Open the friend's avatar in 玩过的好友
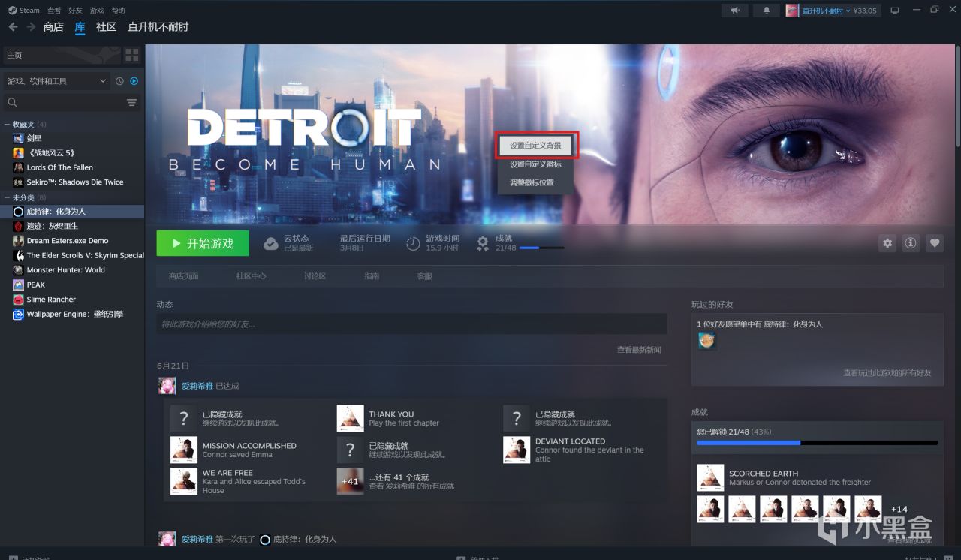This screenshot has width=961, height=560. (x=706, y=341)
